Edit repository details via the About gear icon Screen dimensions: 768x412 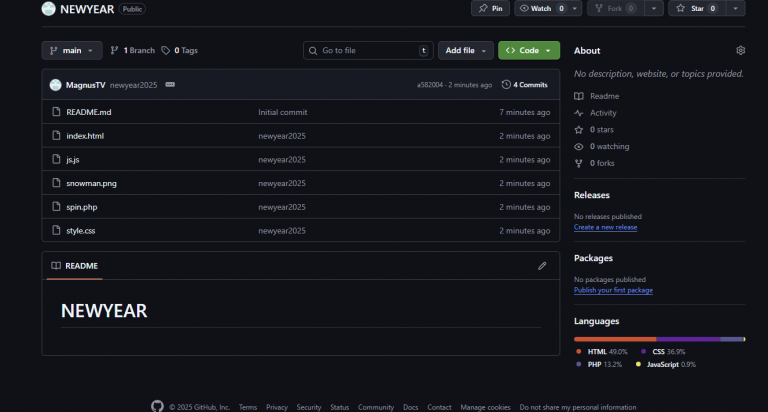pos(741,50)
